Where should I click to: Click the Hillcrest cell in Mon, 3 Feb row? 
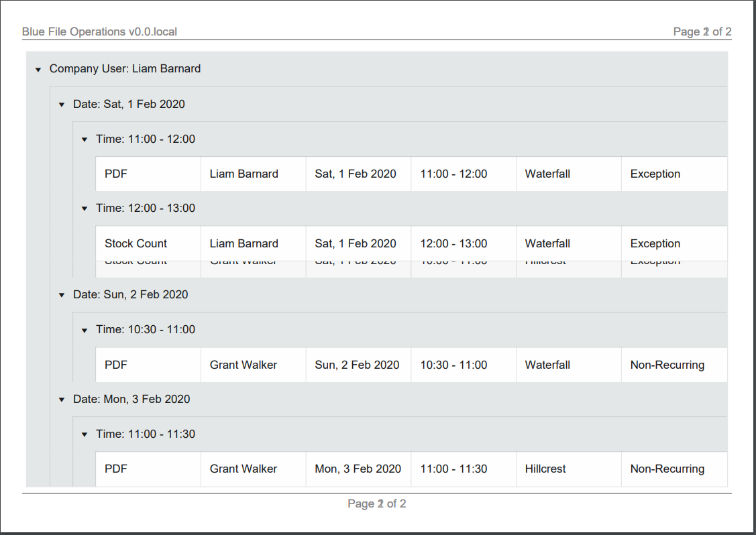[x=545, y=469]
